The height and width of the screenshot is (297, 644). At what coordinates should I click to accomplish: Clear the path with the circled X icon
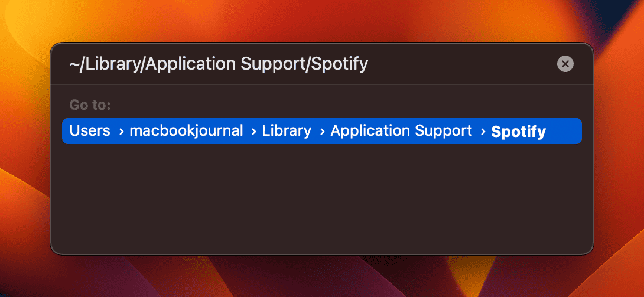565,64
